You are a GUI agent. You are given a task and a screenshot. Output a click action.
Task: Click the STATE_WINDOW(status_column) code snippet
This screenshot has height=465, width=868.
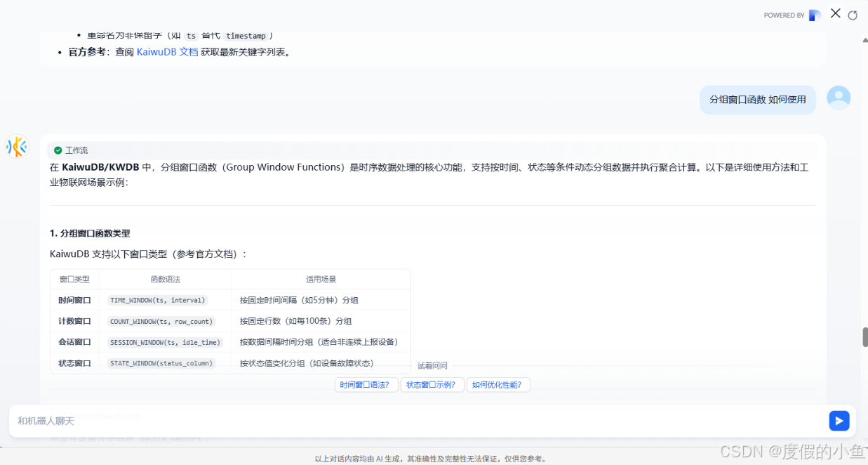point(161,363)
